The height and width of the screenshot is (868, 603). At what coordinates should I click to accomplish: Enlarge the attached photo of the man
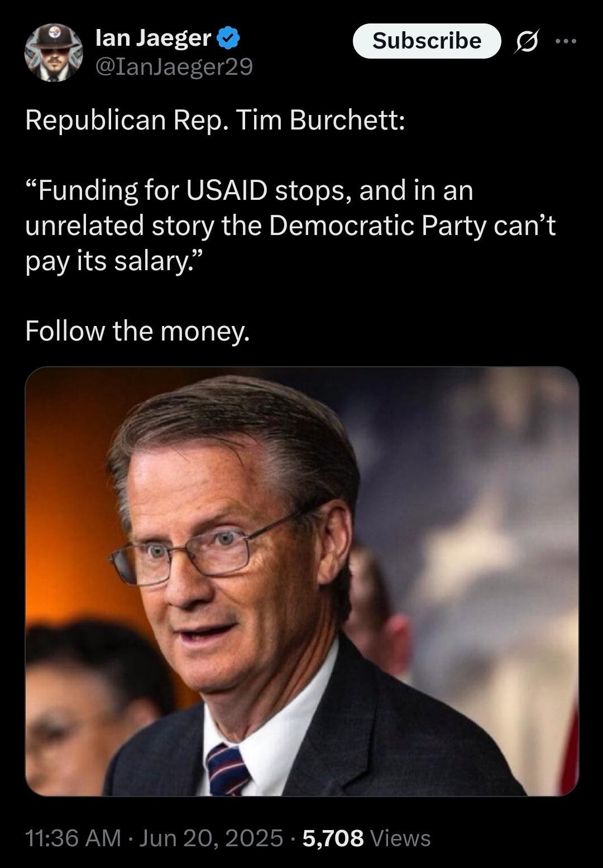coord(302,581)
